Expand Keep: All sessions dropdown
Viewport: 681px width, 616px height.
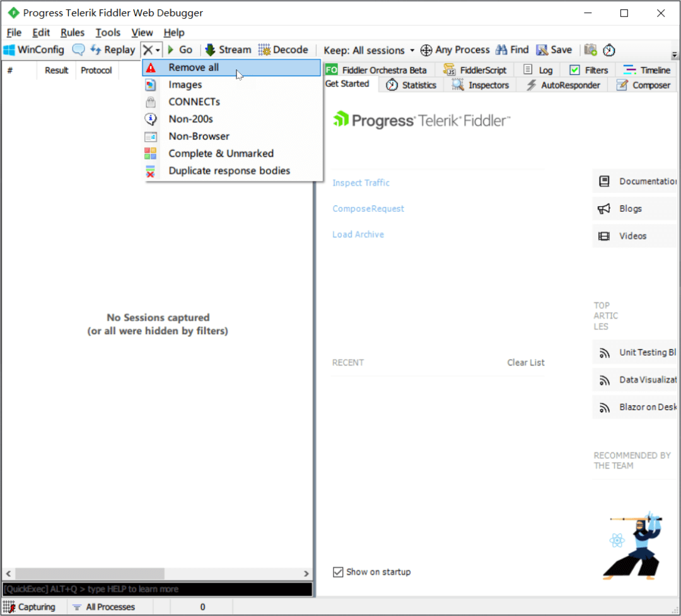[369, 50]
